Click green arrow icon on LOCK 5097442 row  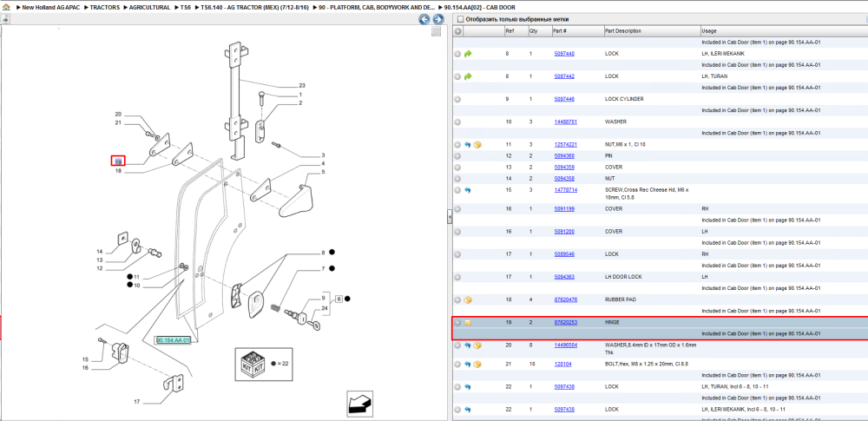pyautogui.click(x=468, y=76)
